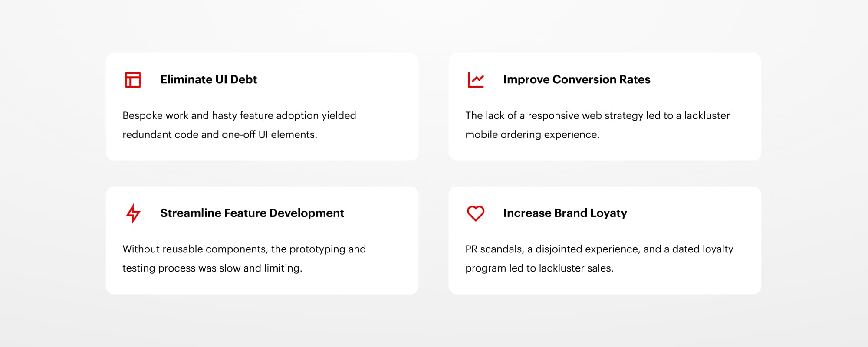This screenshot has height=347, width=868.
Task: Click the Bespoke work description text
Action: [x=239, y=125]
